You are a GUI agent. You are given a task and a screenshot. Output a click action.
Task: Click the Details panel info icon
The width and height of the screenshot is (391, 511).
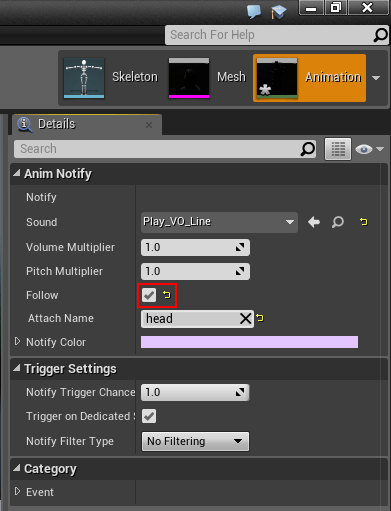[25, 125]
